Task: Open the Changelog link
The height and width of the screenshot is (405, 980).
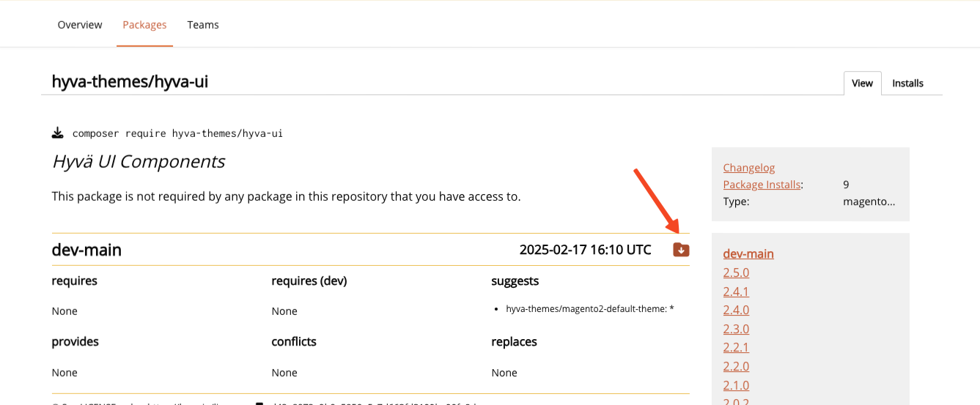Action: tap(749, 168)
